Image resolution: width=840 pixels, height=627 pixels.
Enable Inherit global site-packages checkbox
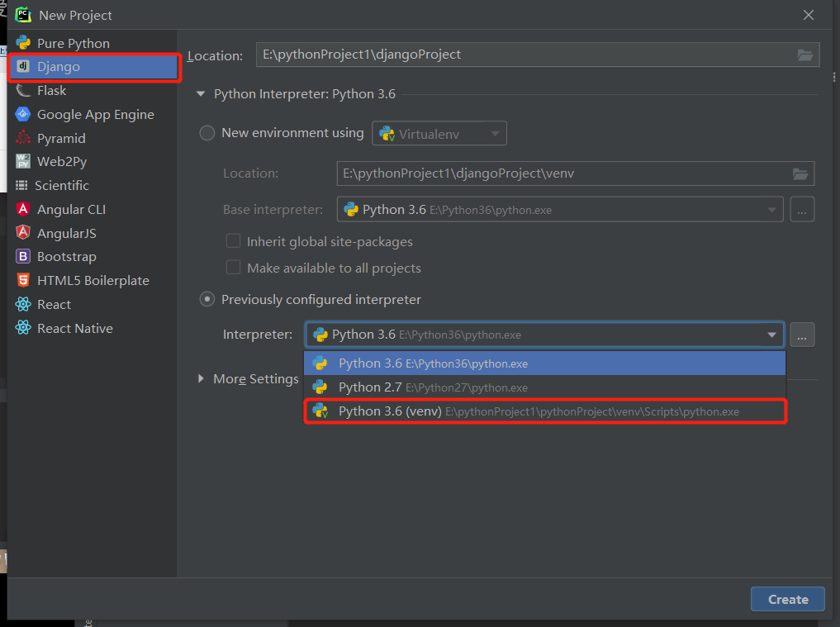tap(233, 241)
